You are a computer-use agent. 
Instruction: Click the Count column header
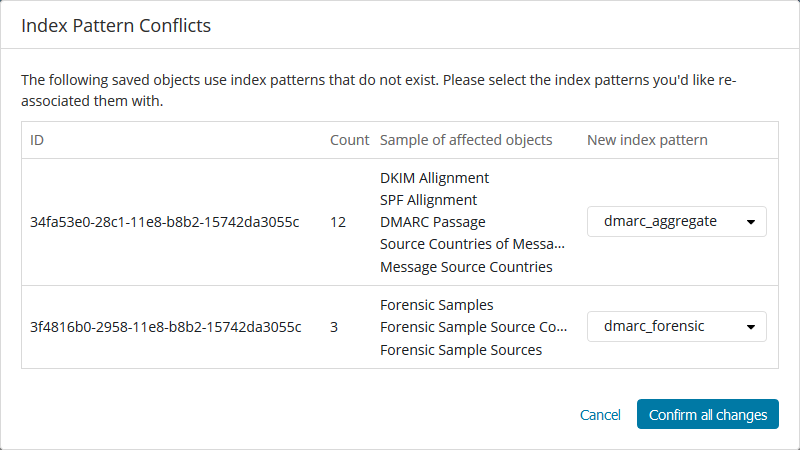(349, 140)
